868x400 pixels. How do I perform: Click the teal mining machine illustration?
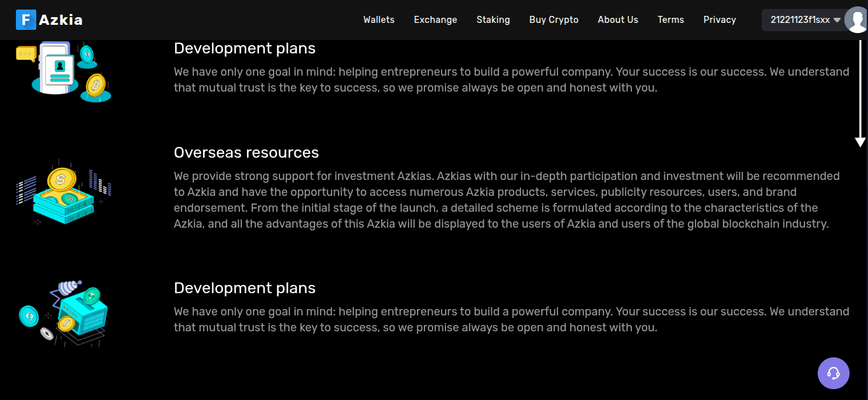coord(64,313)
